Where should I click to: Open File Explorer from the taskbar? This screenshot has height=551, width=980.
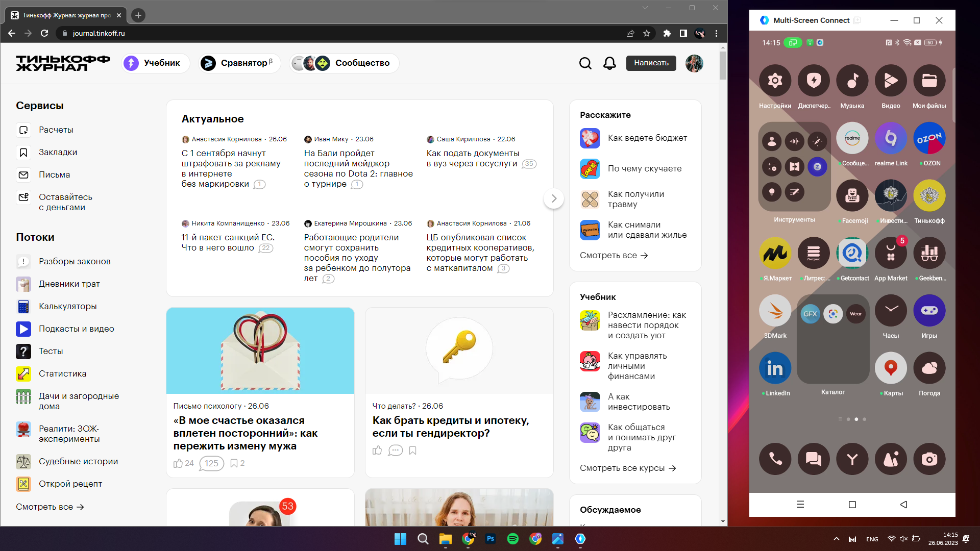pyautogui.click(x=446, y=539)
